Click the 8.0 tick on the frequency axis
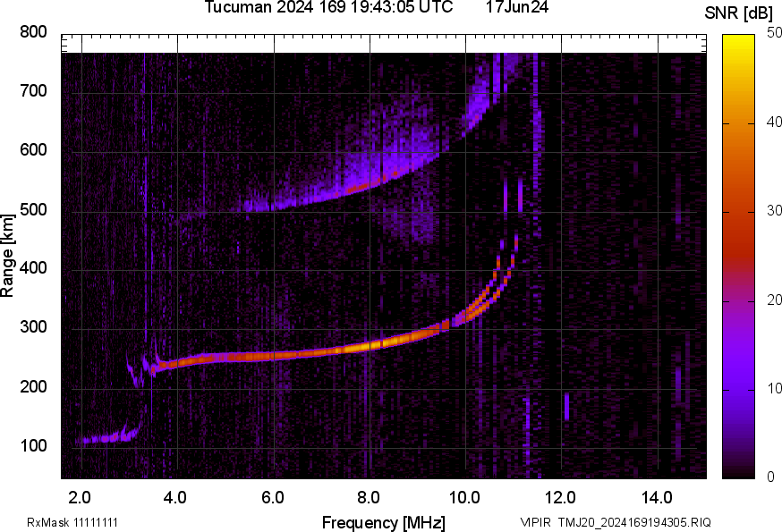The image size is (782, 532). [369, 496]
